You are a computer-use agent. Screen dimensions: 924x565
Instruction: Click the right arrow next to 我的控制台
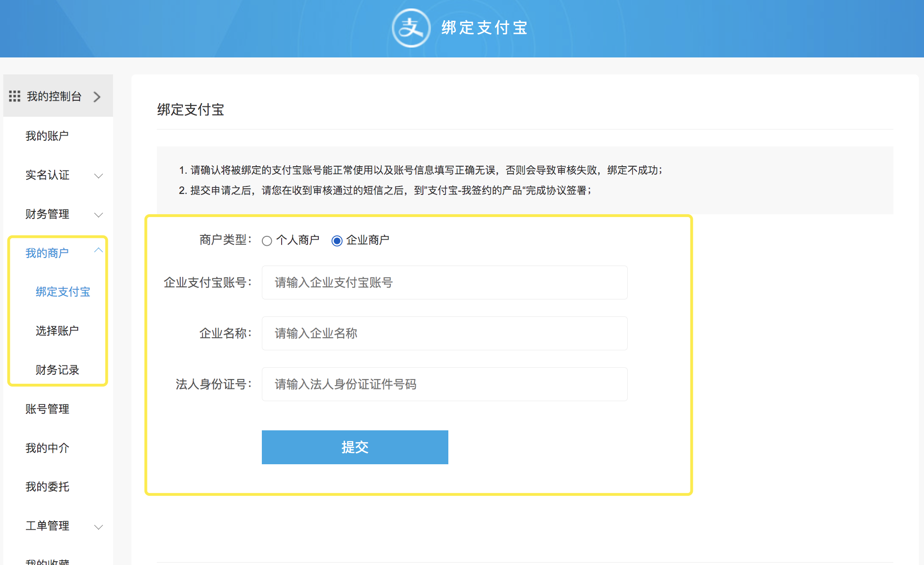97,97
